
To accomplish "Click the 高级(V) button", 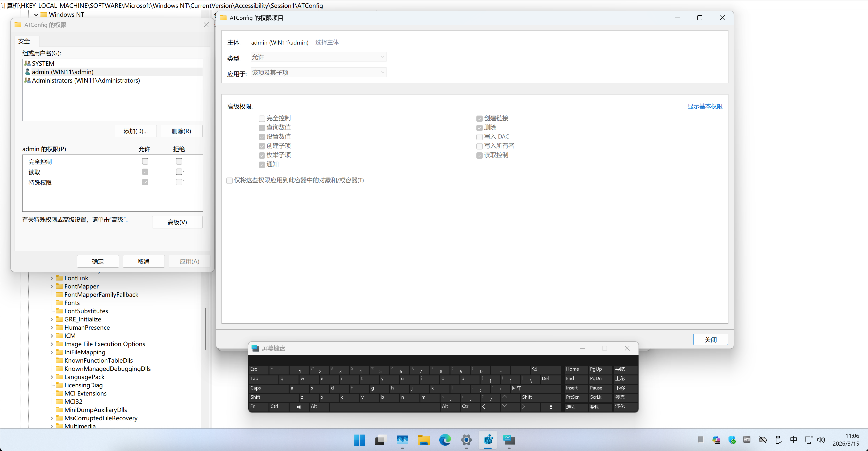I will (177, 222).
